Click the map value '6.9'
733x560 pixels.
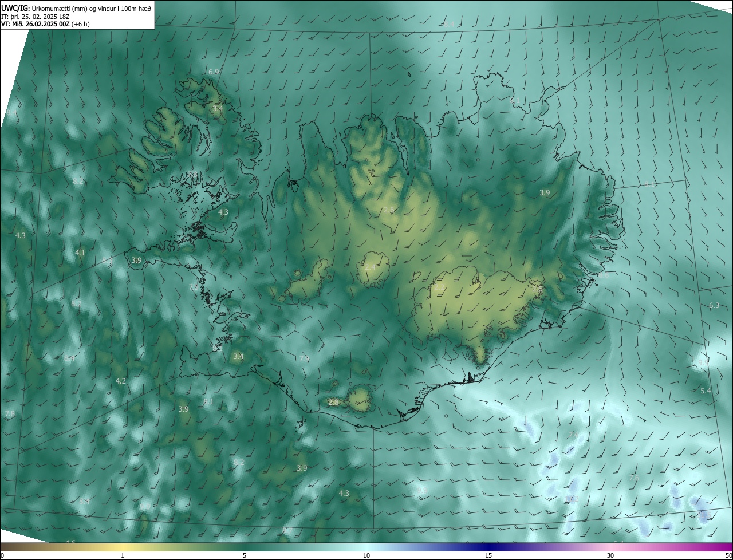point(214,72)
